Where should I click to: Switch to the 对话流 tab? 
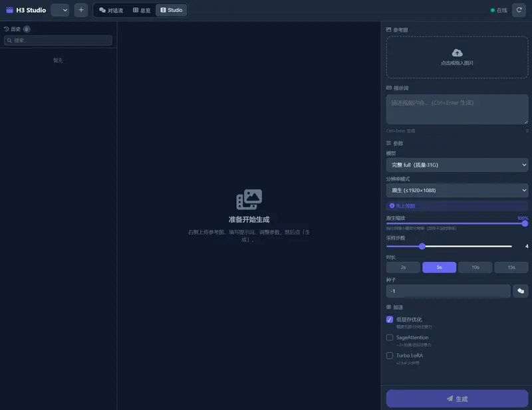(x=111, y=10)
